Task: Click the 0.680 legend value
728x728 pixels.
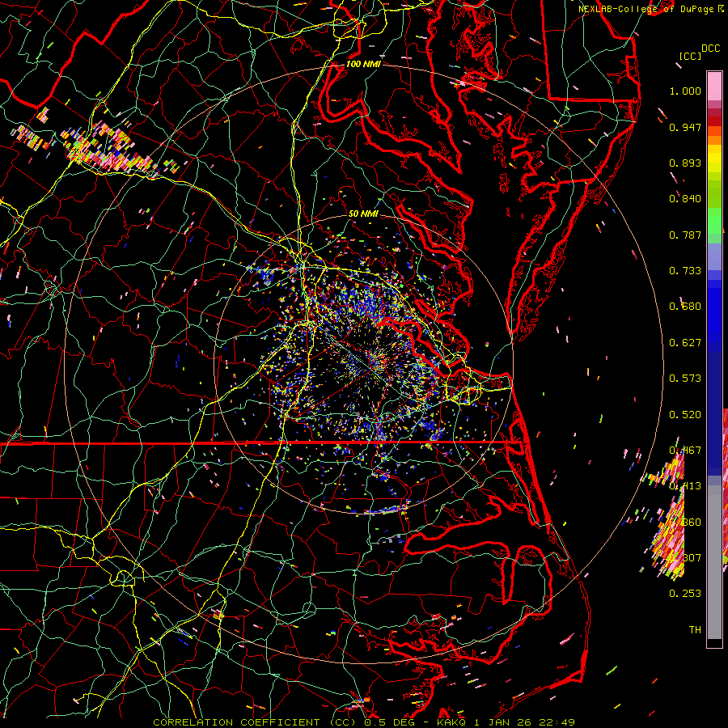Action: [685, 307]
